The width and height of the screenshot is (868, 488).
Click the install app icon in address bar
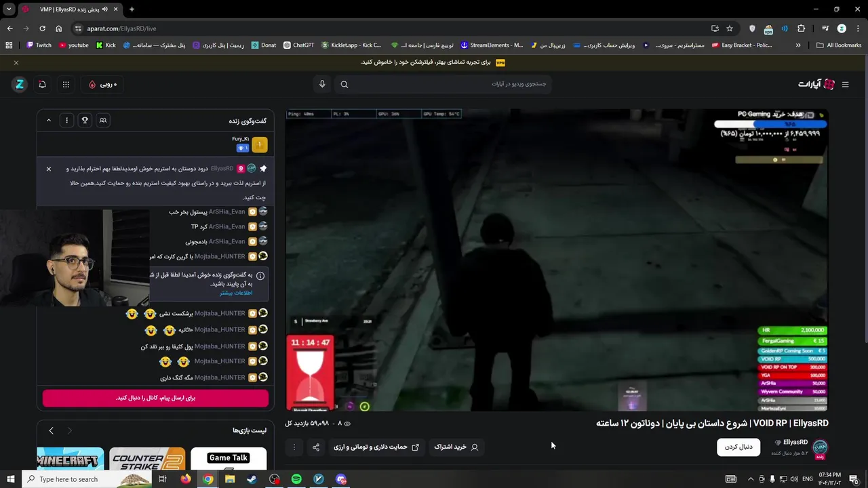click(715, 28)
